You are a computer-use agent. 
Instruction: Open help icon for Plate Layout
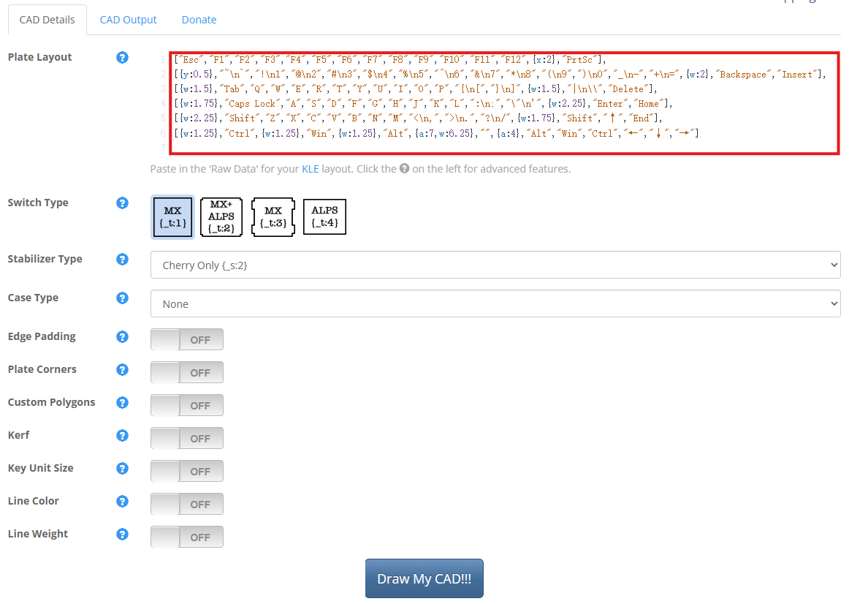[x=123, y=57]
